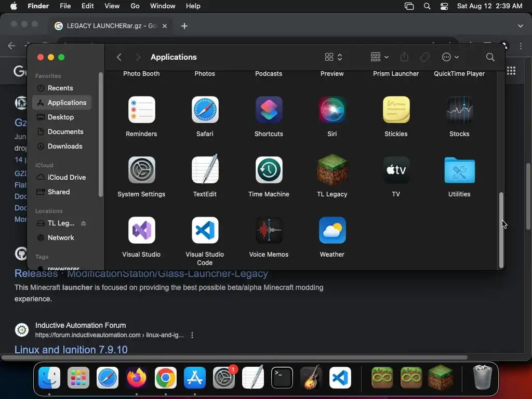The height and width of the screenshot is (399, 532).
Task: Click options dots beside Inductive Automation result
Action: coord(192,335)
